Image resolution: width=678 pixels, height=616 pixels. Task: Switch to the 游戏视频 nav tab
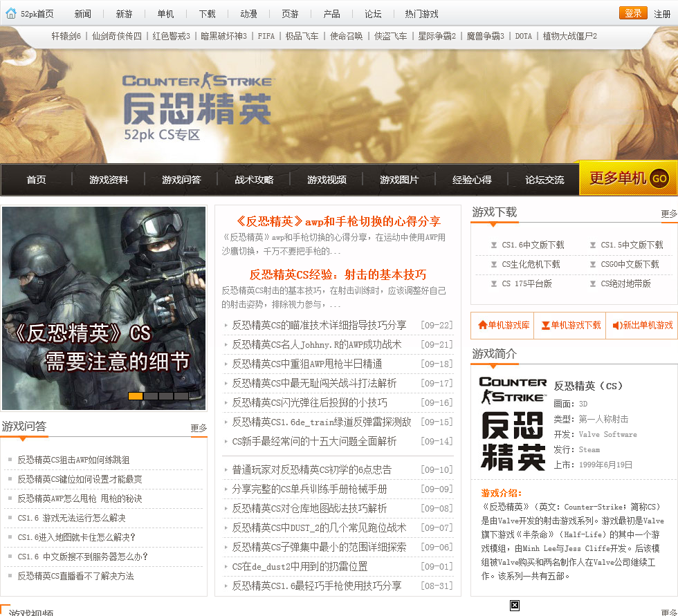[x=327, y=180]
